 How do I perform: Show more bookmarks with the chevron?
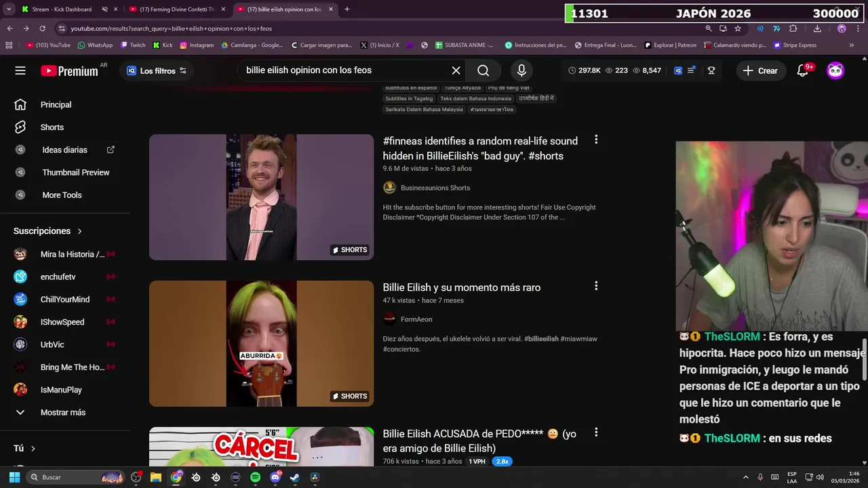852,45
